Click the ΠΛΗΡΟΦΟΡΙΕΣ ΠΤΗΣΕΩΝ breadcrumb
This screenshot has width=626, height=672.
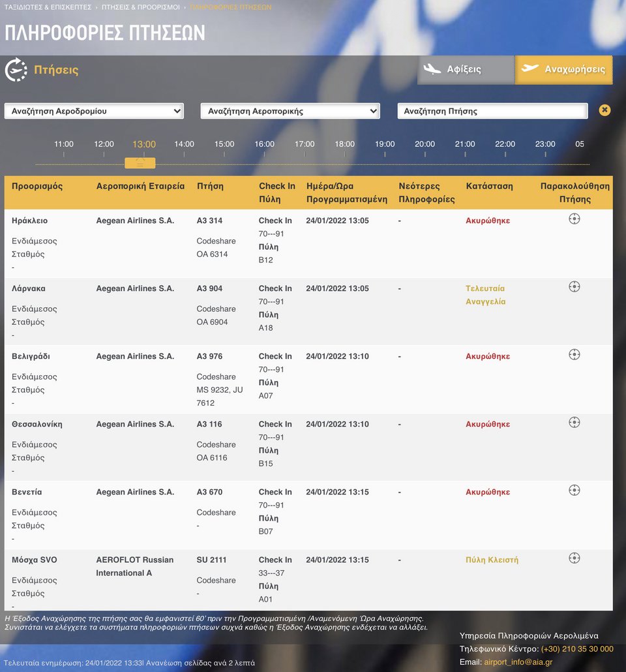point(231,7)
